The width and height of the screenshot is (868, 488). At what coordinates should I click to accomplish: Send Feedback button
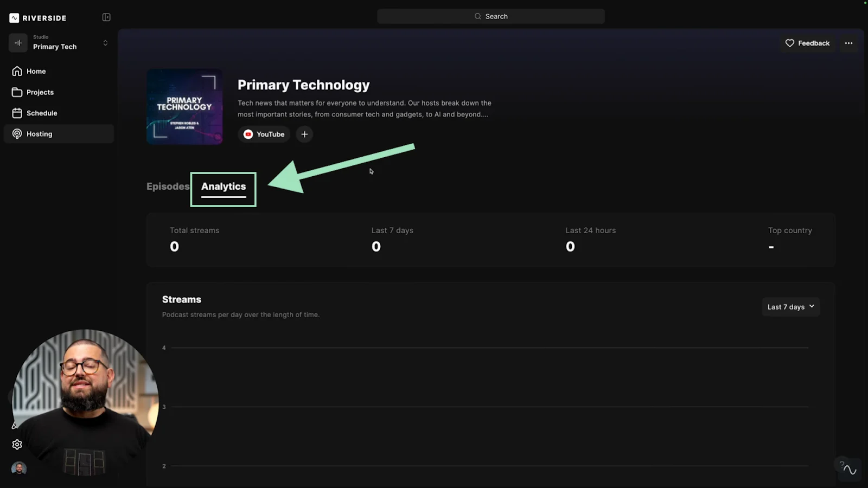coord(807,43)
